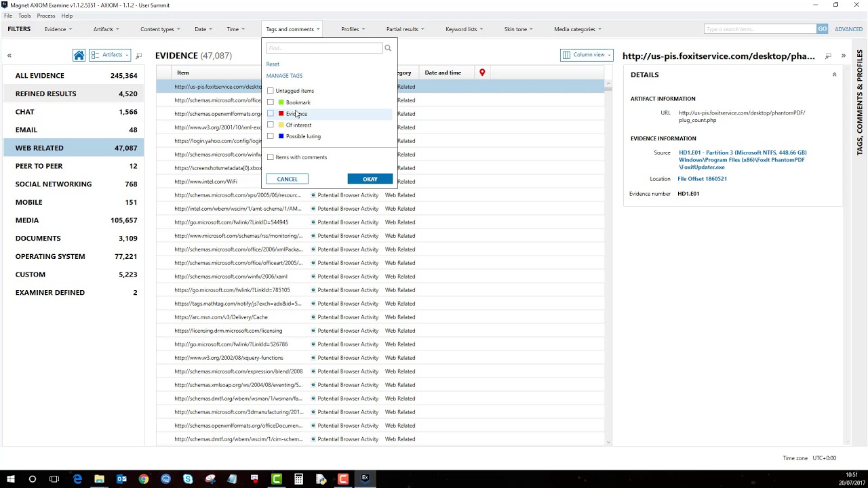This screenshot has width=868, height=488.
Task: Click the red Camtasia recorder taskbar icon
Action: click(343, 479)
